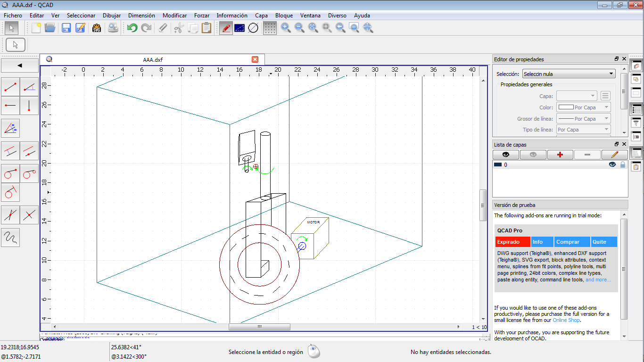Float the Editor de propiedades panel

(x=617, y=59)
